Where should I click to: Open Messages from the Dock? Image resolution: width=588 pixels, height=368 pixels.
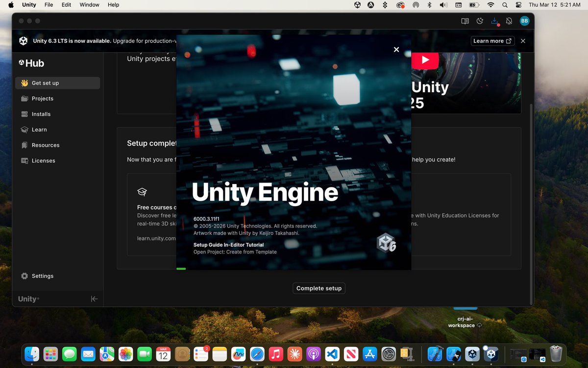coord(70,353)
